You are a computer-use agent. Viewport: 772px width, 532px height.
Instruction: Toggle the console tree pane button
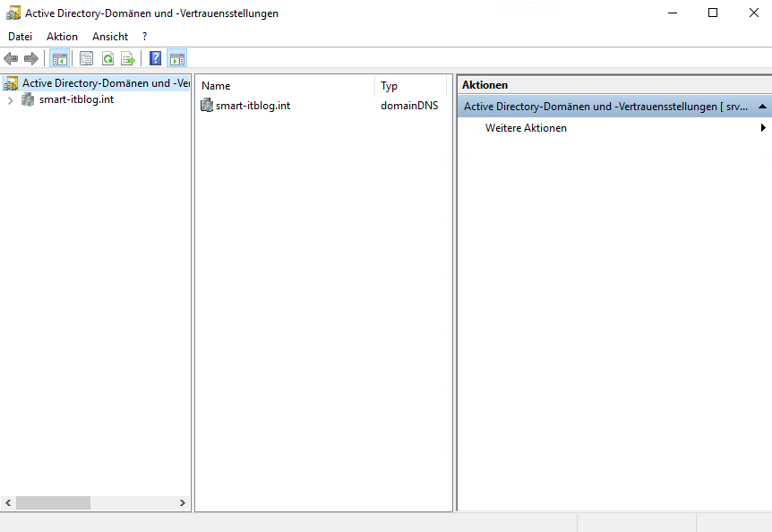(x=60, y=59)
